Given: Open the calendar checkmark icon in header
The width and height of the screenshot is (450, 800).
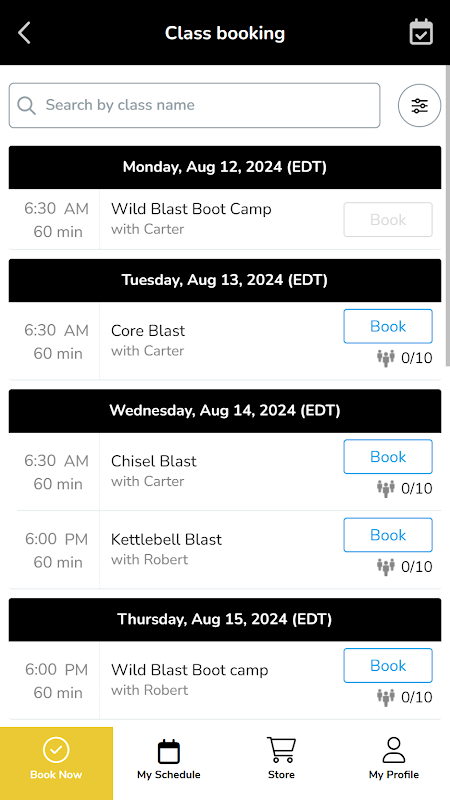Looking at the screenshot, I should pos(421,32).
